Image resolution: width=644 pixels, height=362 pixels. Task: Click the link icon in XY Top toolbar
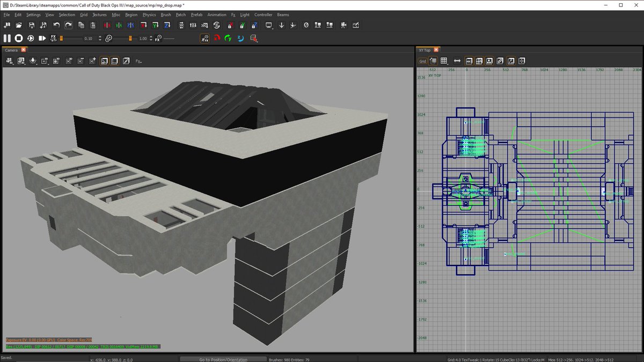pyautogui.click(x=500, y=61)
